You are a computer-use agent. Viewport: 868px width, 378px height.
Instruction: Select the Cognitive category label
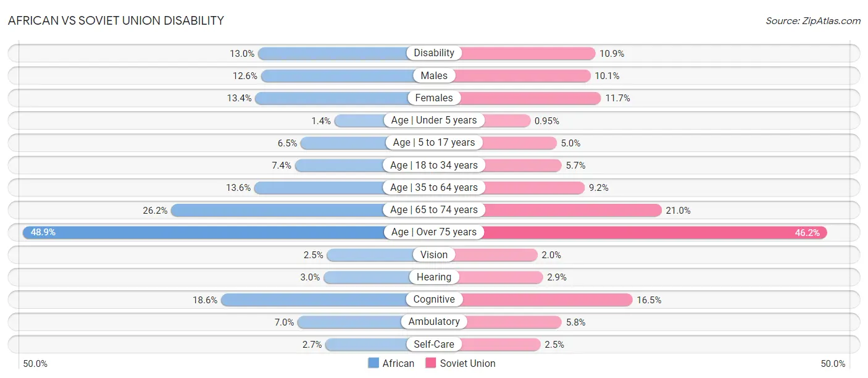434,300
